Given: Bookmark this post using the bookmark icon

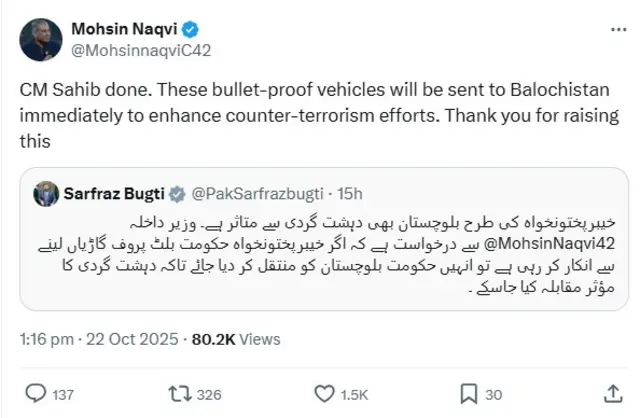Looking at the screenshot, I should pyautogui.click(x=467, y=394).
